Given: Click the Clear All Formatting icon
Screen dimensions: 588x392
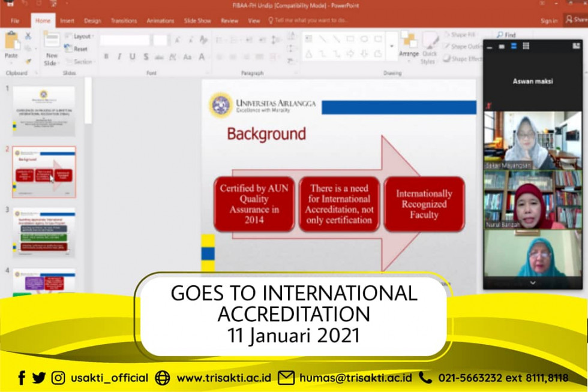Looking at the screenshot, I should click(x=203, y=40).
